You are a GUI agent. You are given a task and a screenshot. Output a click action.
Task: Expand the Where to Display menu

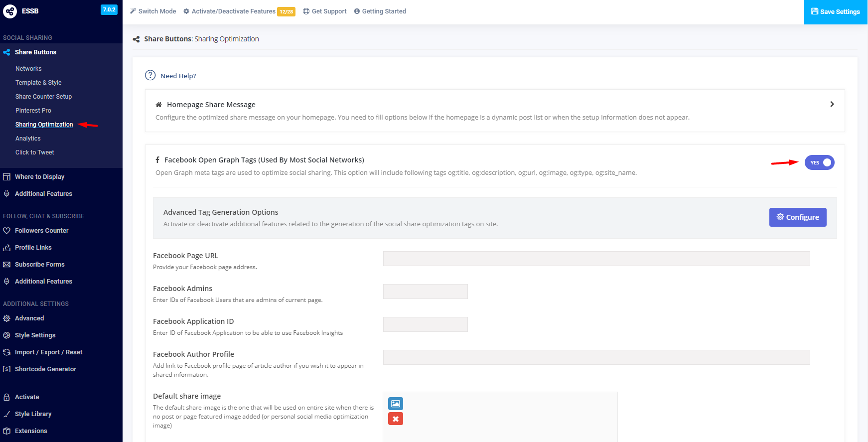pos(39,177)
